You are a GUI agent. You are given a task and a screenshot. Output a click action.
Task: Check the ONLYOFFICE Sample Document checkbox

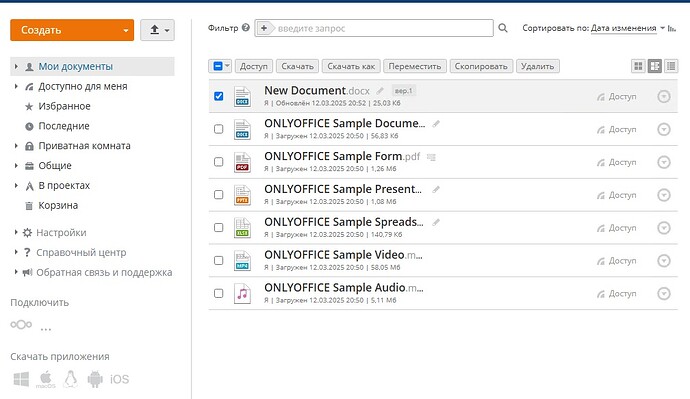pos(218,129)
